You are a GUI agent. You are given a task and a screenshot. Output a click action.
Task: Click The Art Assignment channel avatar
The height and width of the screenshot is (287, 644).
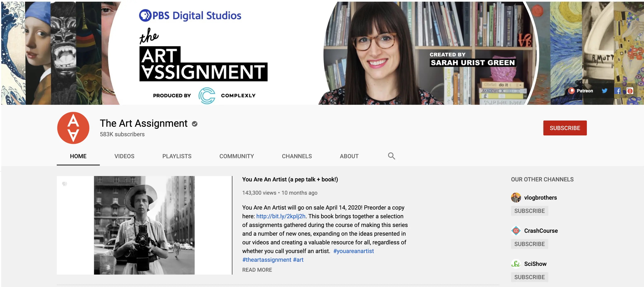click(x=73, y=128)
